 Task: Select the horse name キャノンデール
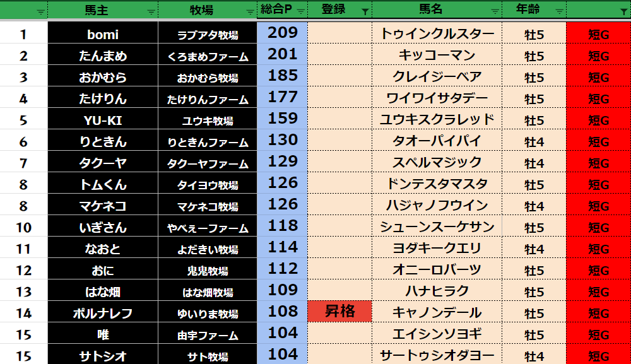tap(437, 312)
